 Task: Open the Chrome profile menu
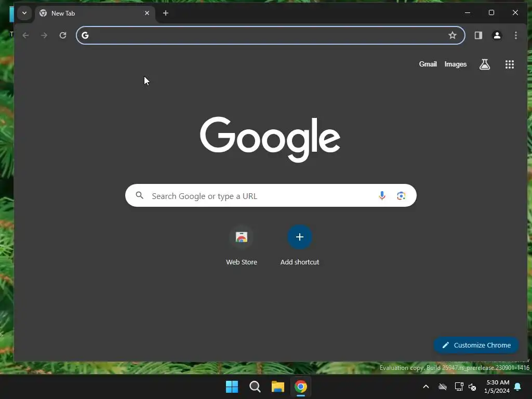coord(497,35)
